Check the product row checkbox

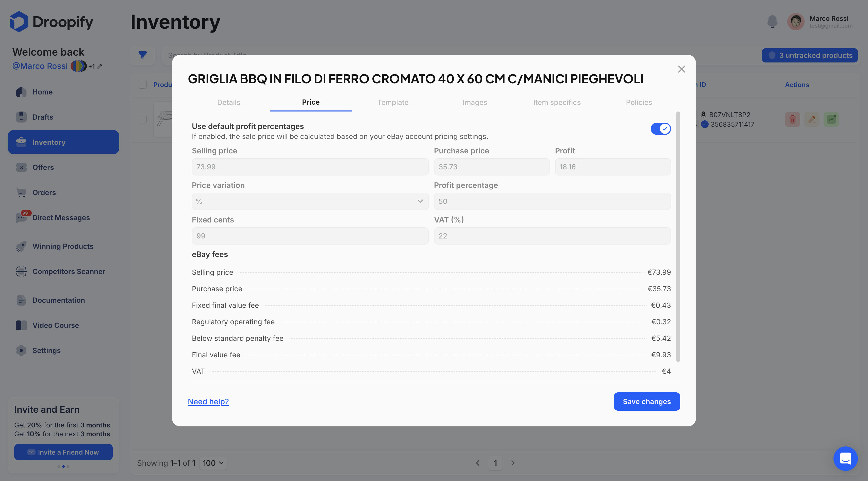point(143,119)
